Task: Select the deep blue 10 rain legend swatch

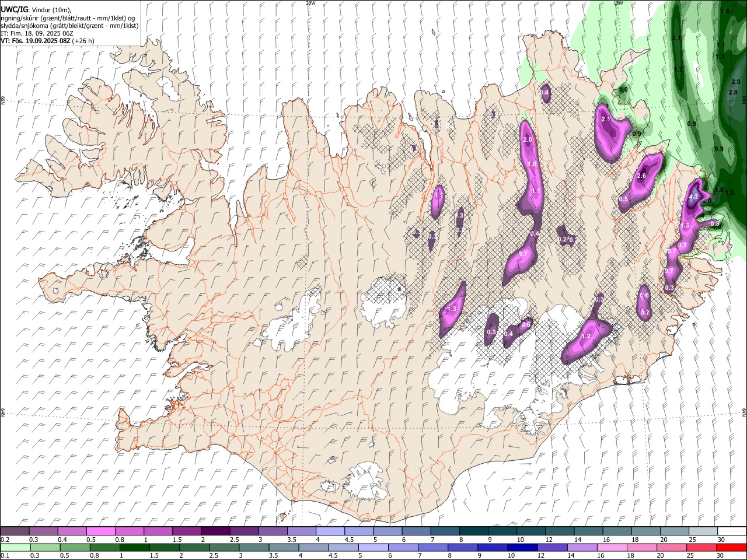Action: click(x=522, y=548)
